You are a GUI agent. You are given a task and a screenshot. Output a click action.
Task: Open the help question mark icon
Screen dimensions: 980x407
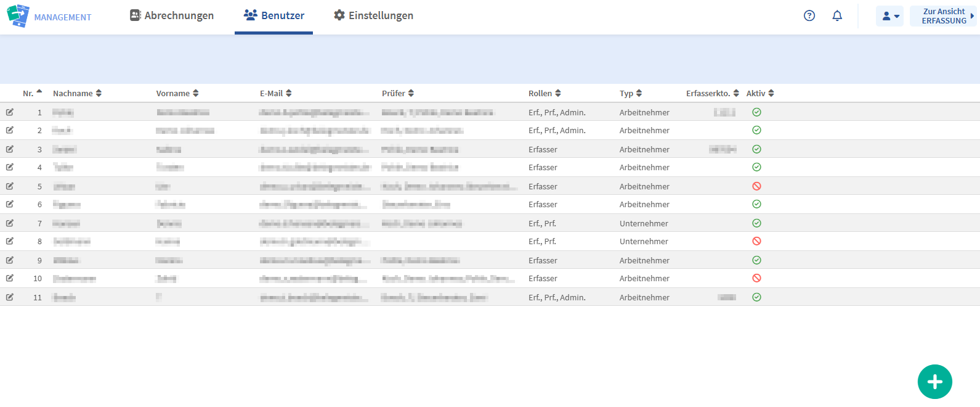pos(809,16)
